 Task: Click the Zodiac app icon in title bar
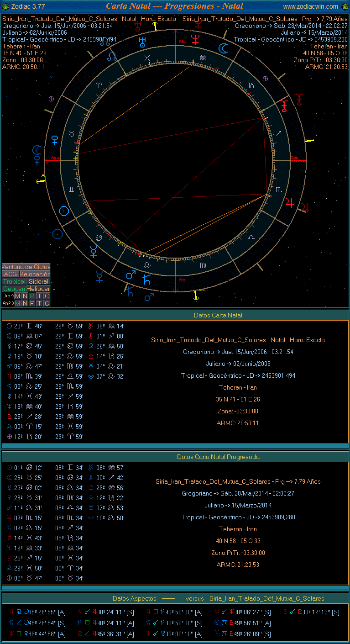5,6
